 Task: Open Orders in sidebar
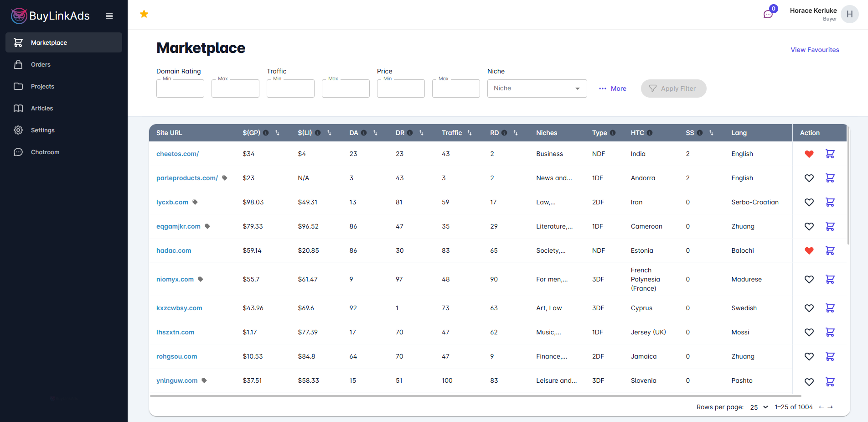[x=41, y=65]
